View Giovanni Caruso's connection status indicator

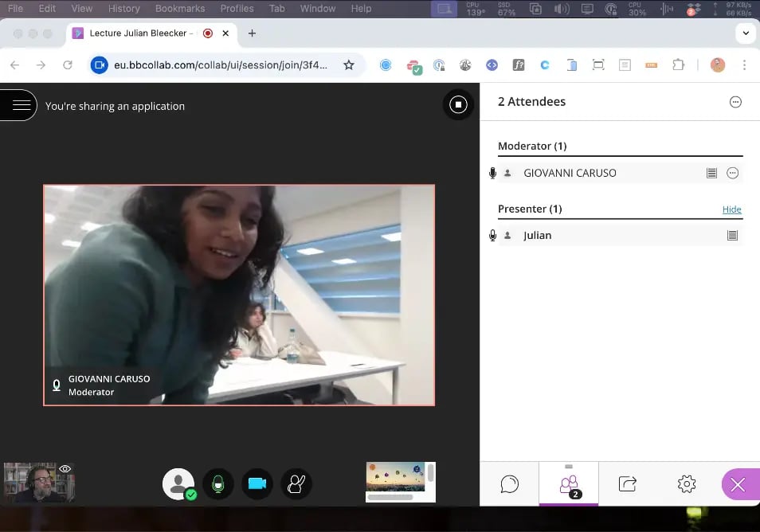tap(711, 172)
